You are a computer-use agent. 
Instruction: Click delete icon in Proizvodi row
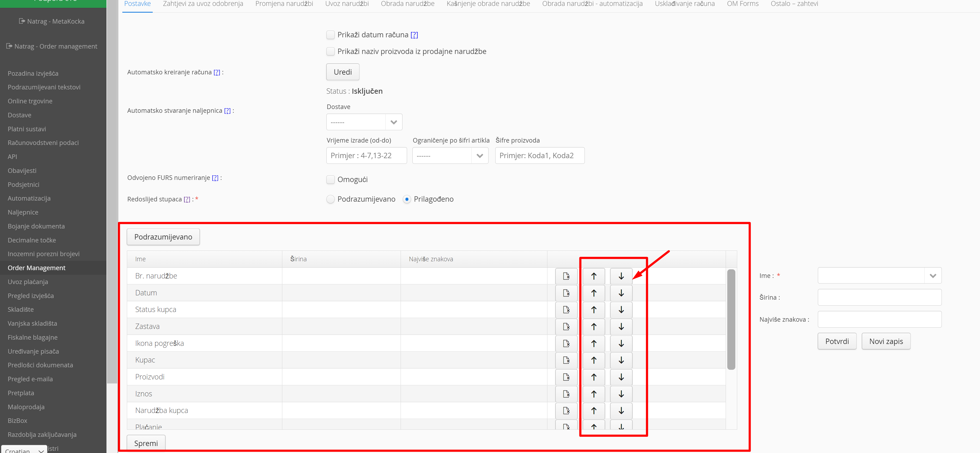566,377
